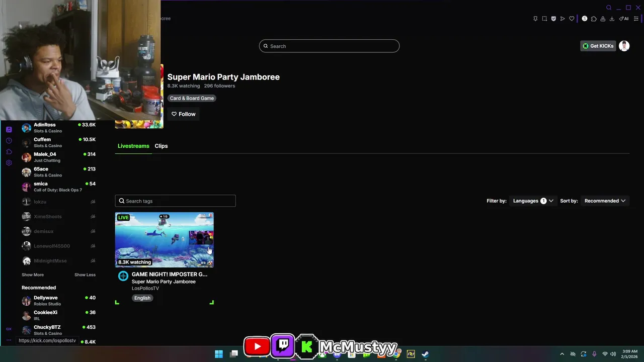Click the 8.3K watching count under title
This screenshot has height=362, width=644.
pos(184,86)
